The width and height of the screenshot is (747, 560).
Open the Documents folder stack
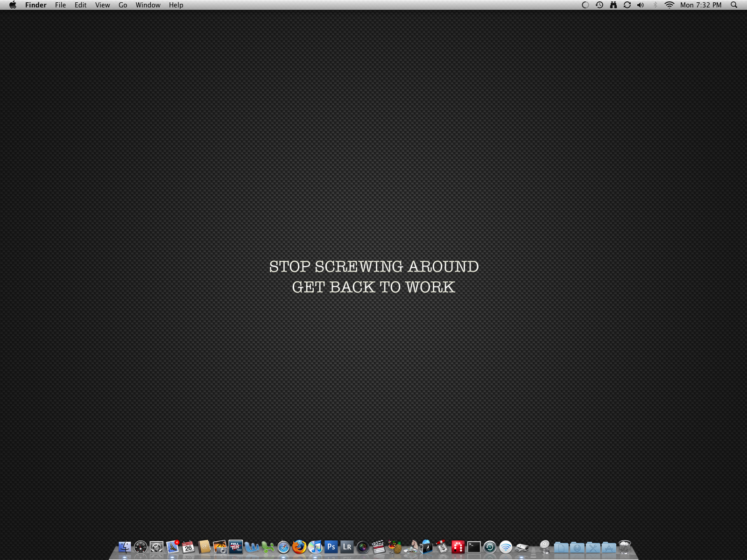(x=561, y=547)
